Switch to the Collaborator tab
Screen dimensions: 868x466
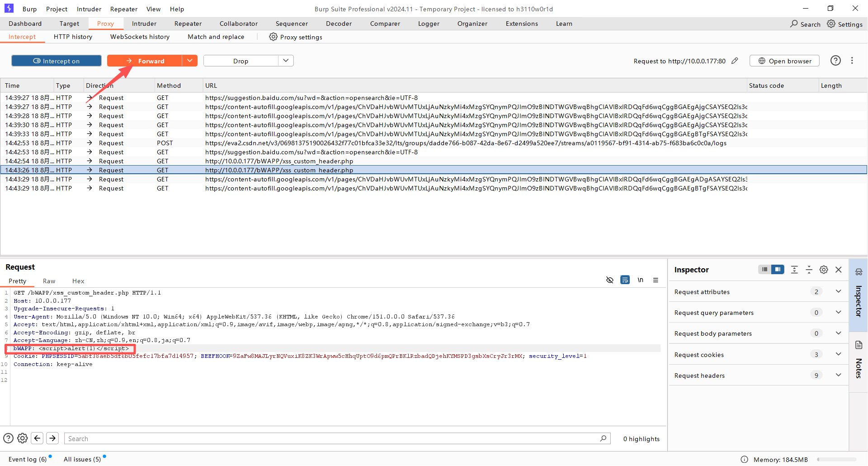coord(239,24)
